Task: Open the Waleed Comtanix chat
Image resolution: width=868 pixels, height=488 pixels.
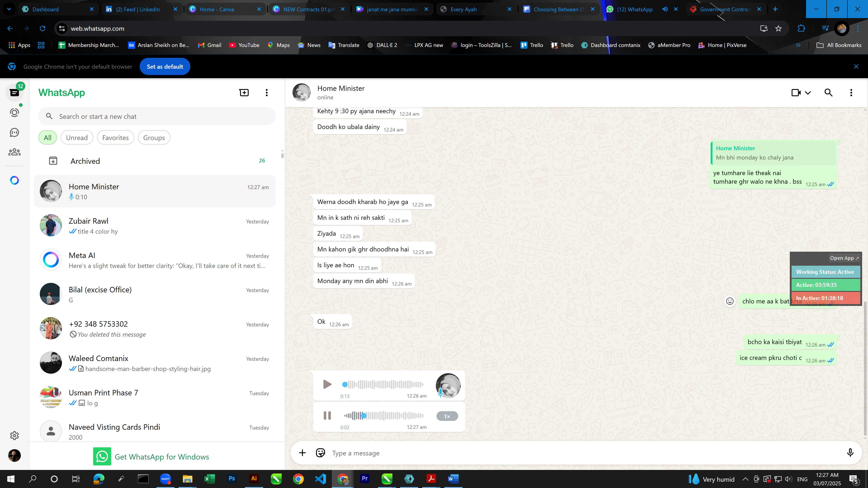Action: click(155, 363)
